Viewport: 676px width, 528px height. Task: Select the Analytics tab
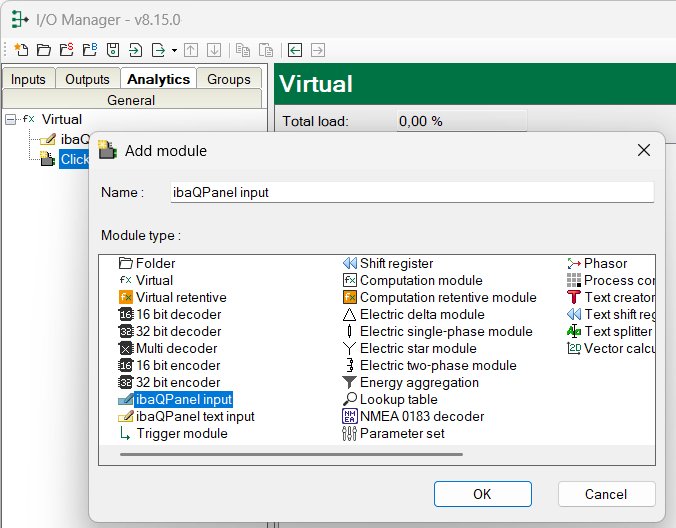click(x=158, y=79)
